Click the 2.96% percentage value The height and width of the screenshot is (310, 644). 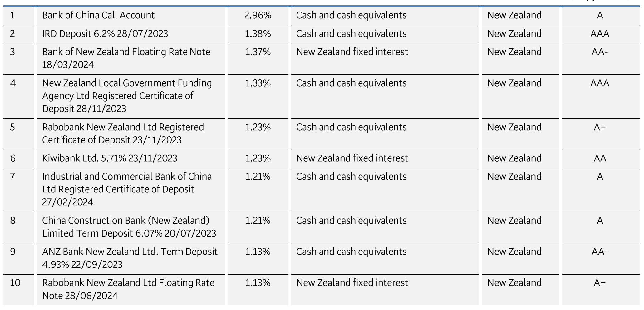258,15
